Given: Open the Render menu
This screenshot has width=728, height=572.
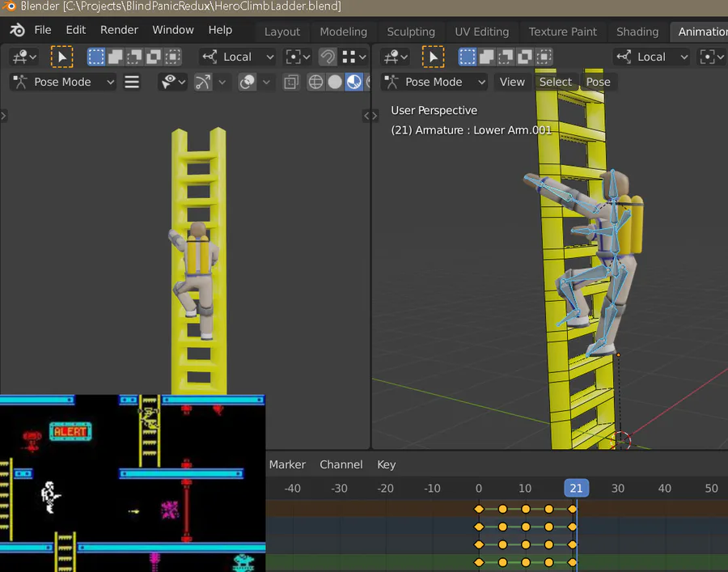Looking at the screenshot, I should (119, 30).
